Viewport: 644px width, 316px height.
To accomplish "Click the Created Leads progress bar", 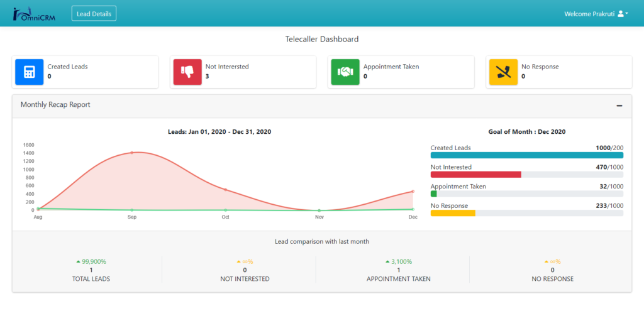I will pyautogui.click(x=526, y=155).
